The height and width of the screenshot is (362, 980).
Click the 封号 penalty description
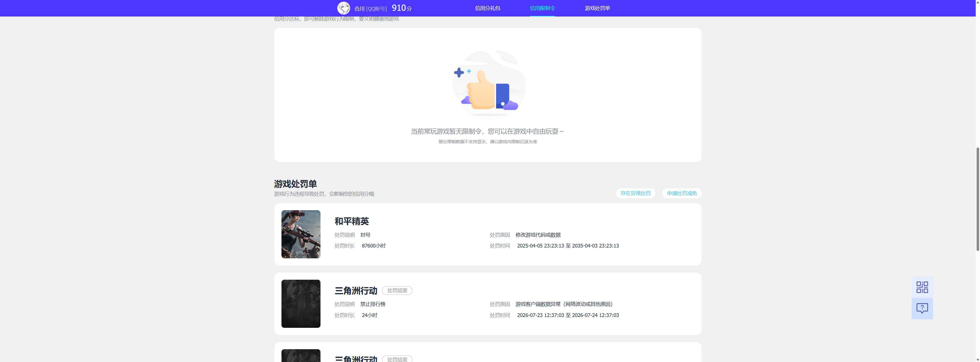(365, 235)
